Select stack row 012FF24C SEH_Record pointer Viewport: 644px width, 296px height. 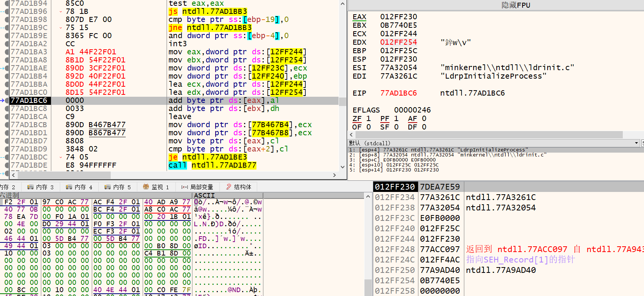[508, 260]
